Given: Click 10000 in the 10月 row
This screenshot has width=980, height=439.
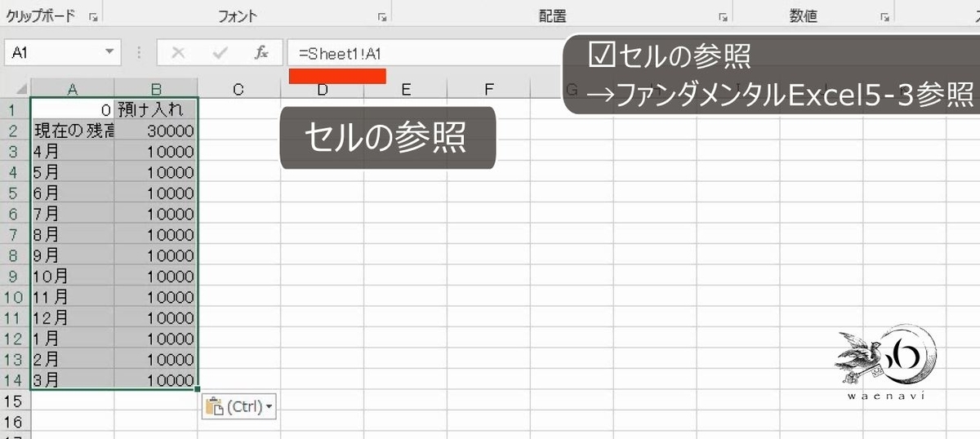Looking at the screenshot, I should 156,276.
